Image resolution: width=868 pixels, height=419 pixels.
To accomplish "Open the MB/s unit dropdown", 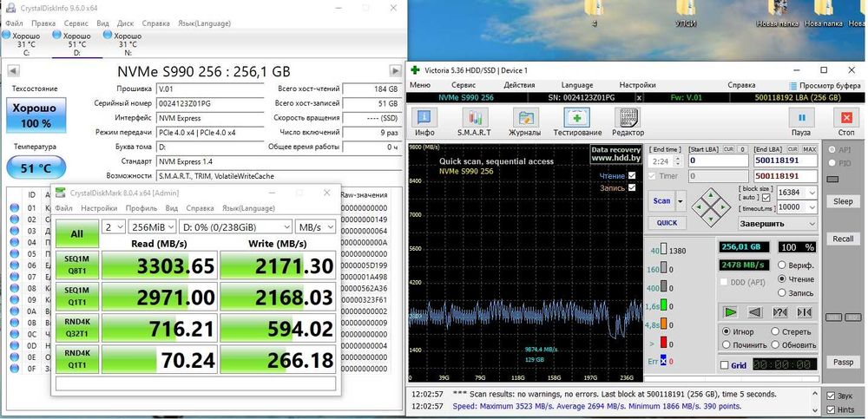I will coord(316,227).
